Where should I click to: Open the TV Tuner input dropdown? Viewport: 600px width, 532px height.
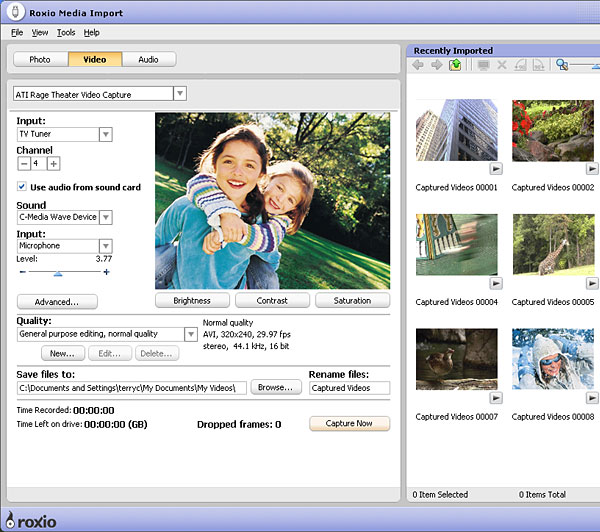(x=105, y=134)
